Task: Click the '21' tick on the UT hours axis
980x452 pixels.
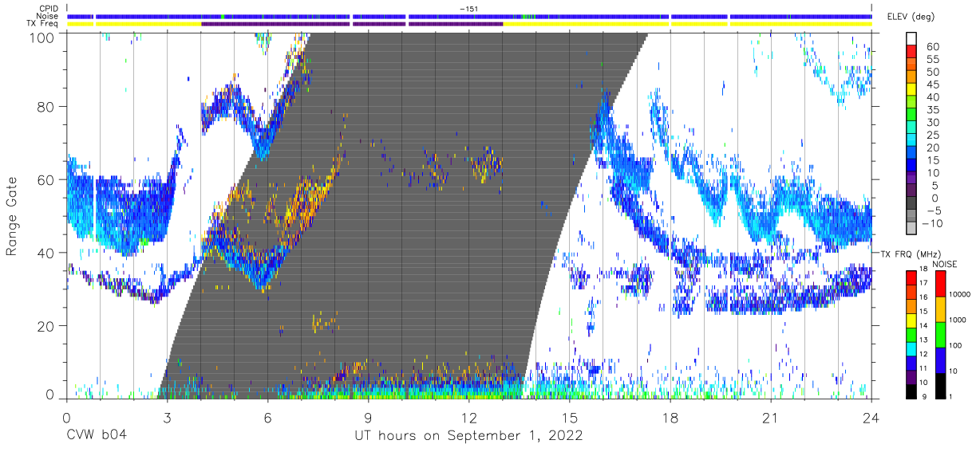Action: (771, 419)
